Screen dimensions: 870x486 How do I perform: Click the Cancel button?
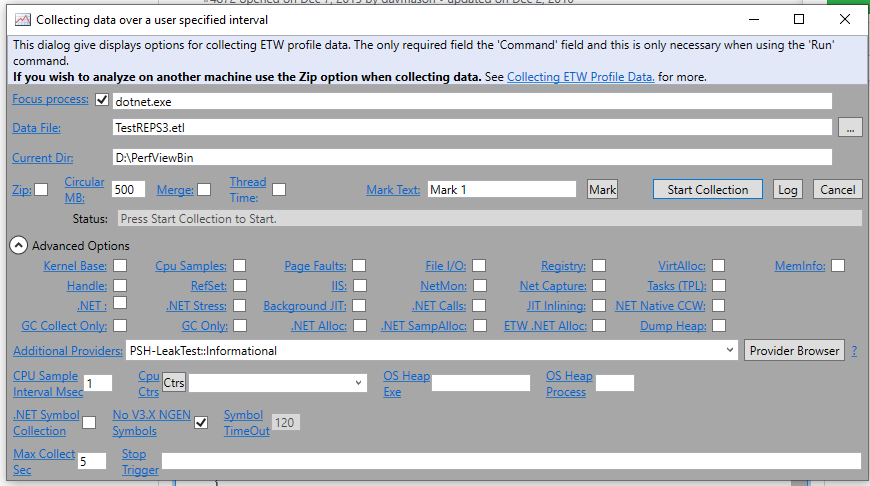[x=837, y=190]
